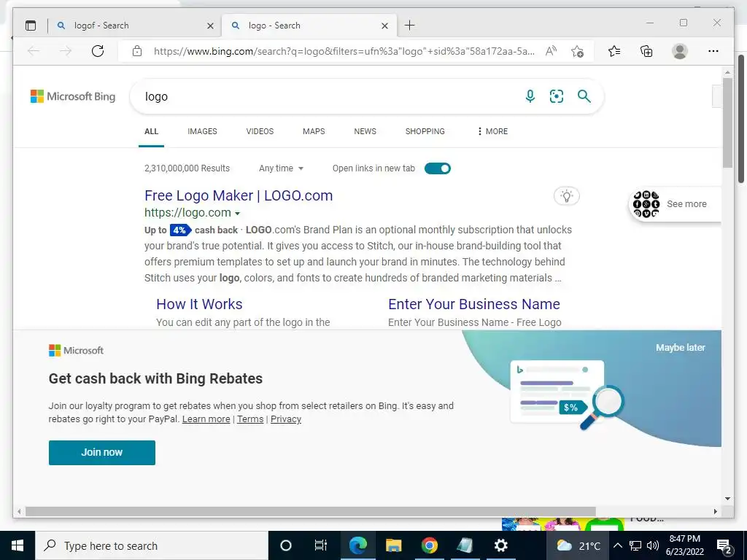Open the volume speaker icon

tap(653, 545)
